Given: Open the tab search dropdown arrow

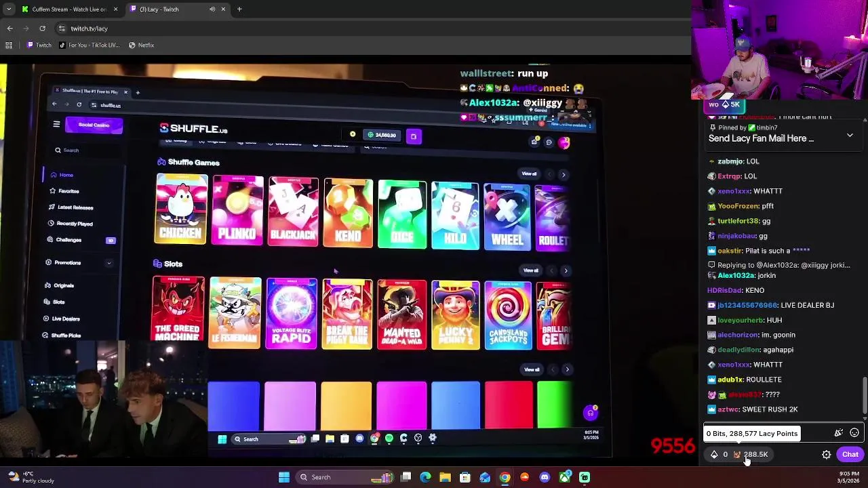Looking at the screenshot, I should 8,9.
